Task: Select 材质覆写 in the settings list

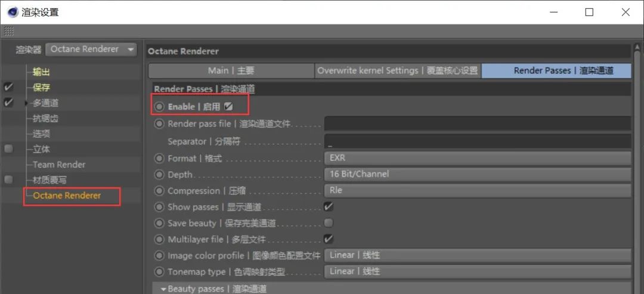Action: [x=49, y=180]
